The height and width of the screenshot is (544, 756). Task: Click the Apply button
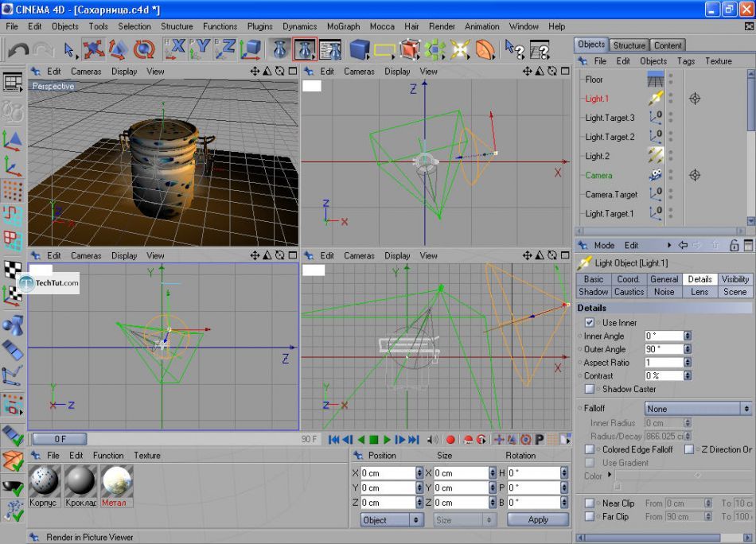click(x=538, y=520)
